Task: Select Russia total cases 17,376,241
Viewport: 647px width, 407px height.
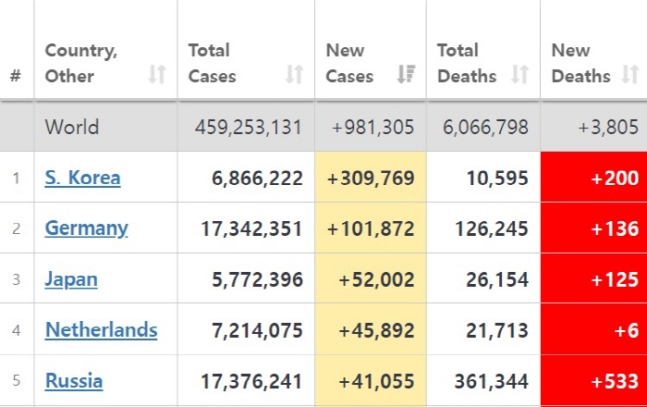Action: (251, 381)
